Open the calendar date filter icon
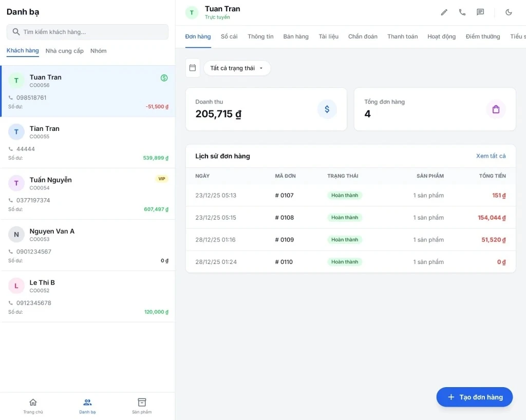The height and width of the screenshot is (420, 526). coord(193,68)
